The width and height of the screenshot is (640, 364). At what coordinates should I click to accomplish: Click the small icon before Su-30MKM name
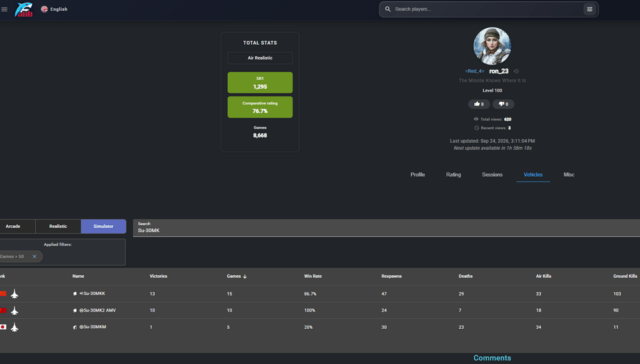coord(75,328)
